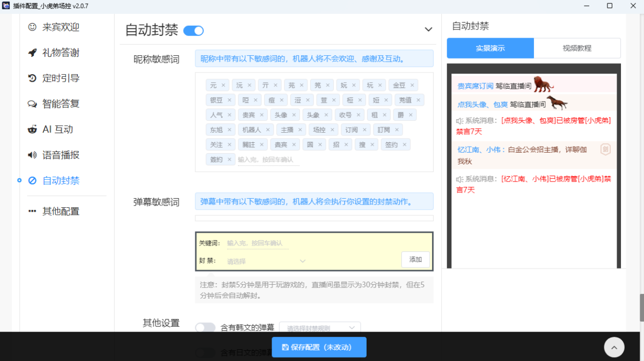644x361 pixels.
Task: Select the 来宾欢迎 smiley icon
Action: [32, 27]
